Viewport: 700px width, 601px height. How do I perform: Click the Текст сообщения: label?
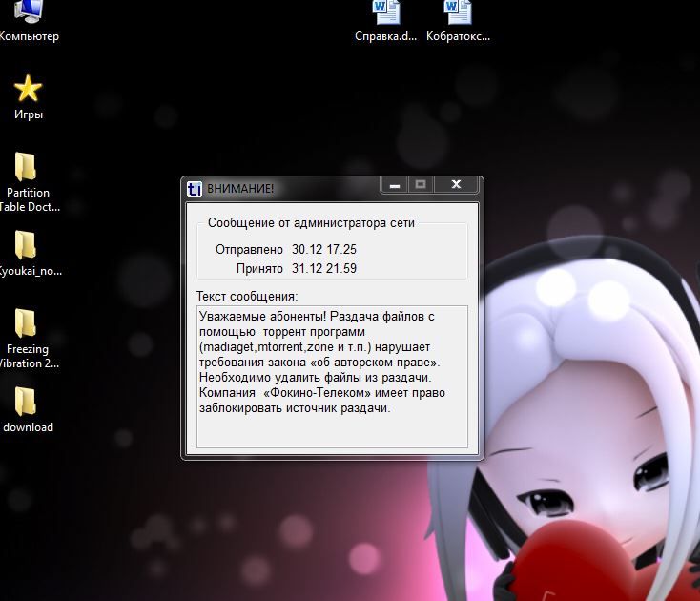click(247, 296)
